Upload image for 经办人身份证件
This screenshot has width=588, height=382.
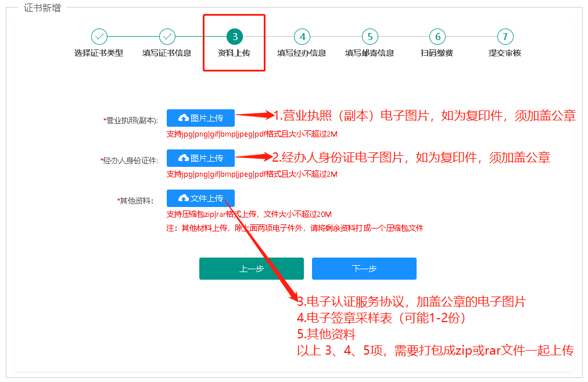pyautogui.click(x=200, y=158)
